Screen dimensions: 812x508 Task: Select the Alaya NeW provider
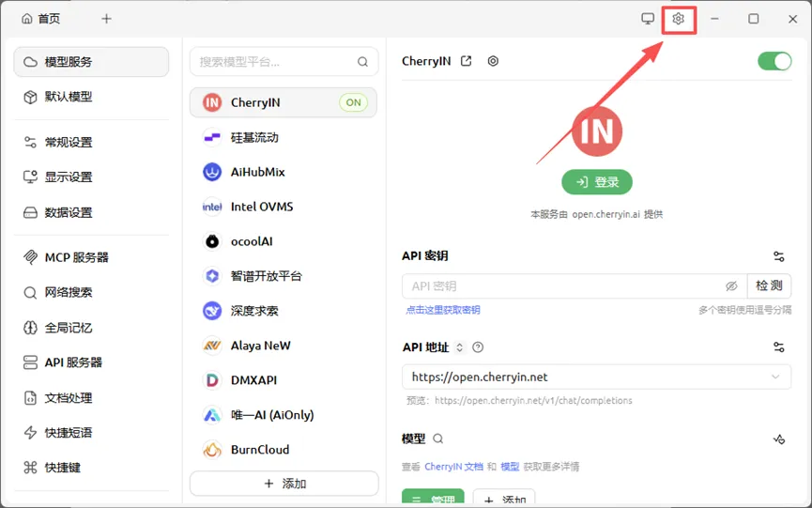tap(283, 346)
